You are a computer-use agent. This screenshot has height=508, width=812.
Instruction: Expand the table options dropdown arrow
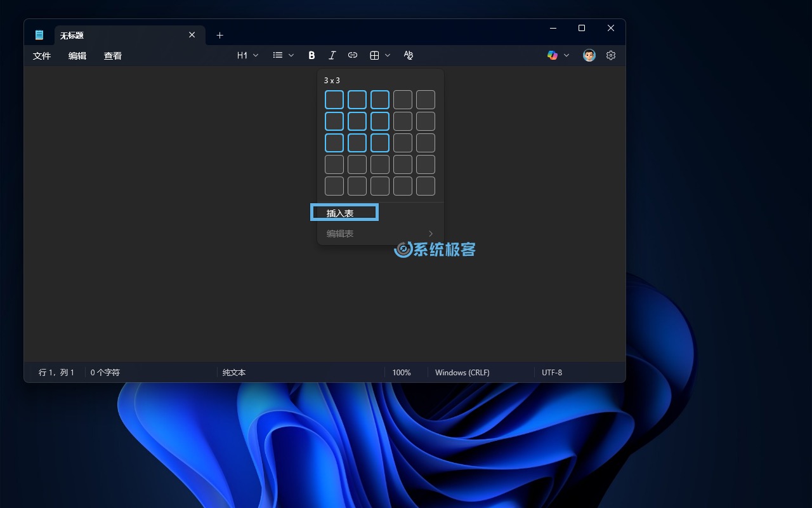[x=388, y=55]
